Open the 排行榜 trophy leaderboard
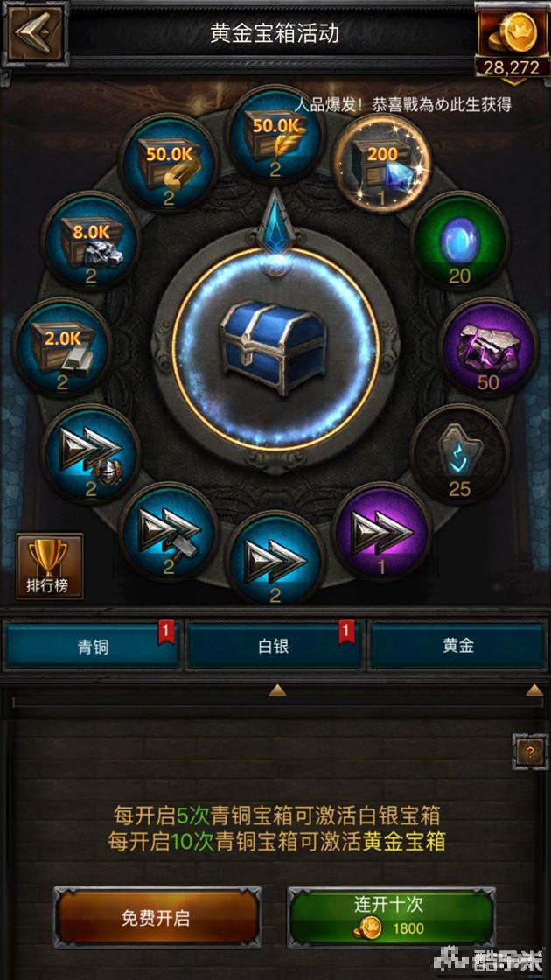Viewport: 551px width, 980px height. [x=49, y=566]
